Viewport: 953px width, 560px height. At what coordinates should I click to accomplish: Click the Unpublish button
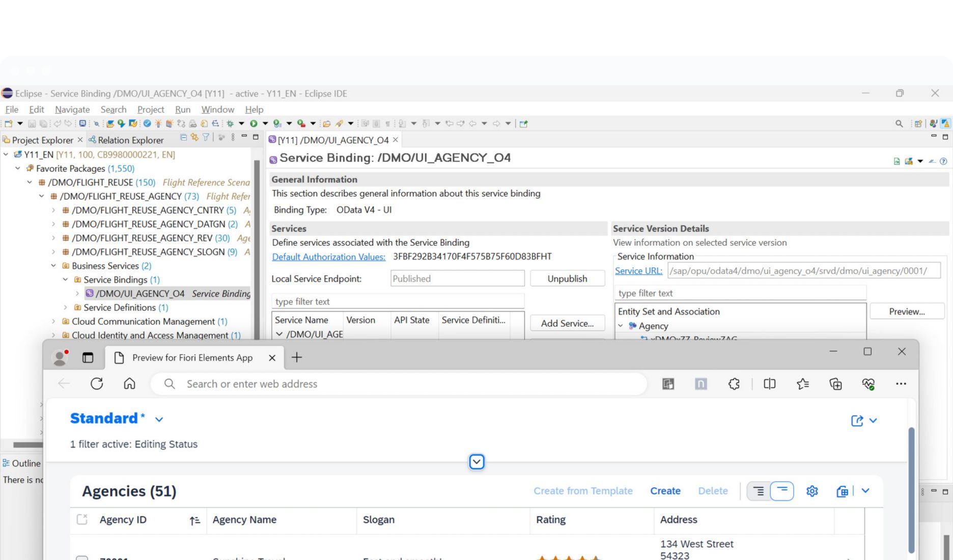[x=567, y=278]
